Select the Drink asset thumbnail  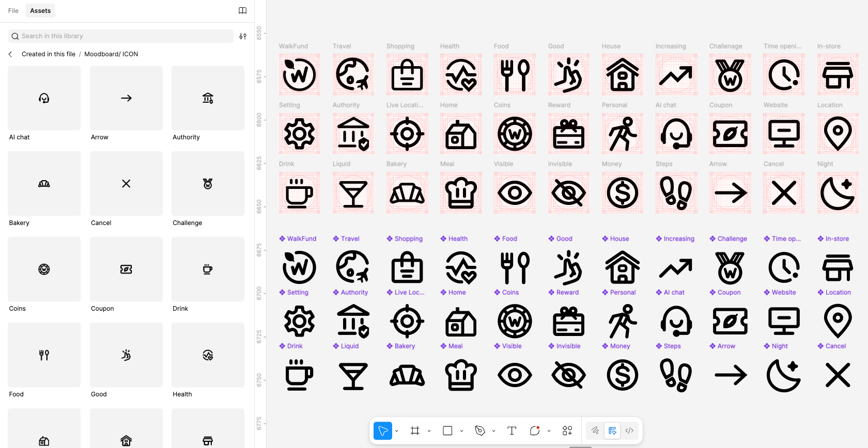(208, 269)
